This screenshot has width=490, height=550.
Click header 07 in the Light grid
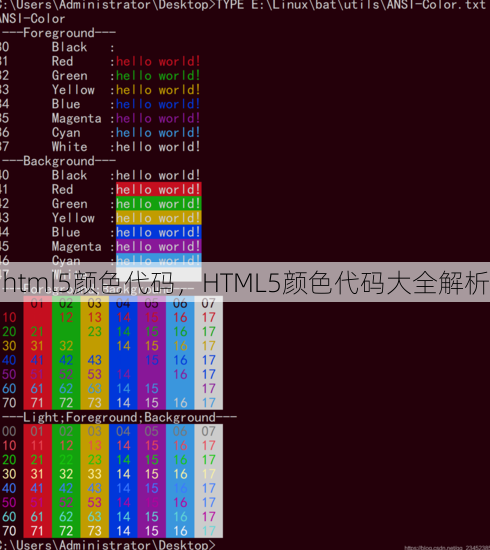(208, 431)
